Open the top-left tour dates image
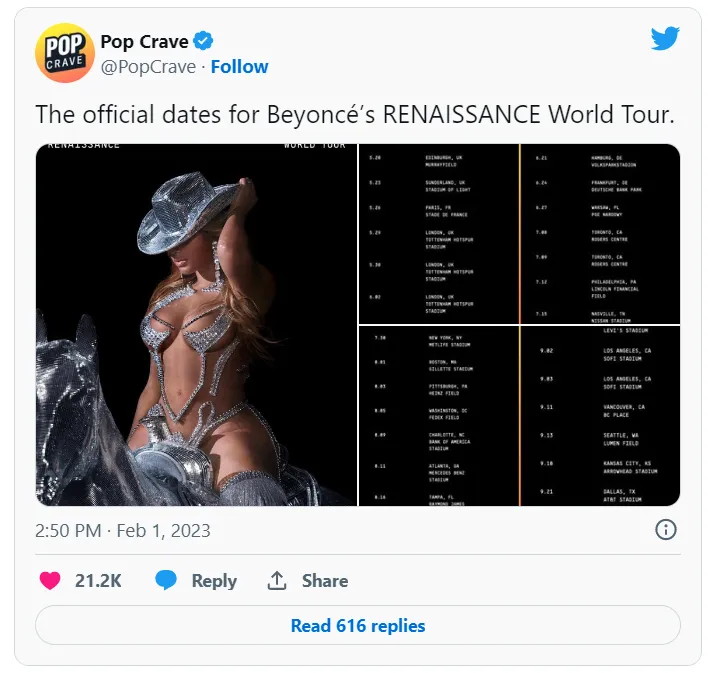Screen dimensions: 709x673 point(438,233)
